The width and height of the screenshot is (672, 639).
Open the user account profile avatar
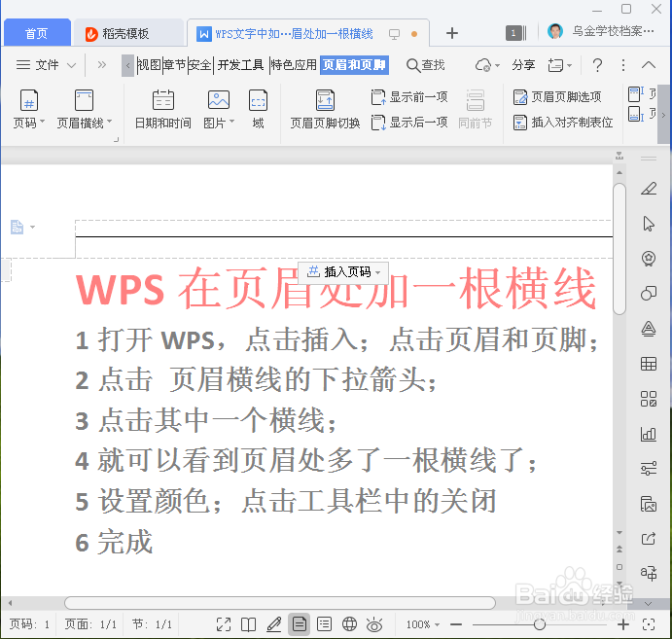(x=555, y=31)
